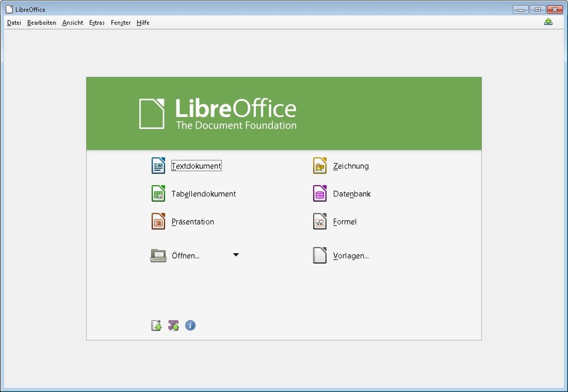Open the Datei menu

(x=14, y=22)
